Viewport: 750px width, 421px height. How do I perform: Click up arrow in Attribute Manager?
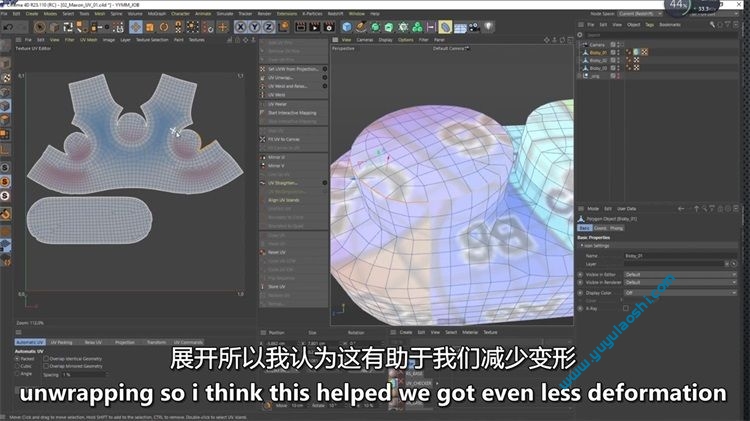(696, 209)
